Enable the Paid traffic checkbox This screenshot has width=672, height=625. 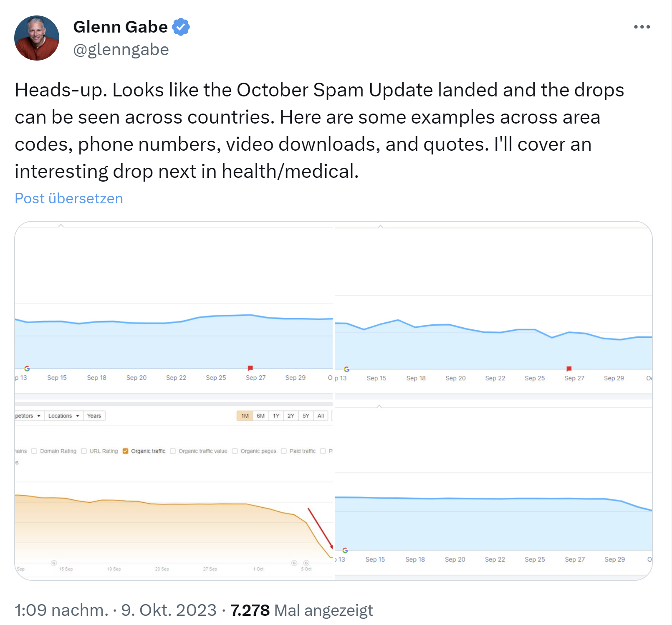pos(284,451)
